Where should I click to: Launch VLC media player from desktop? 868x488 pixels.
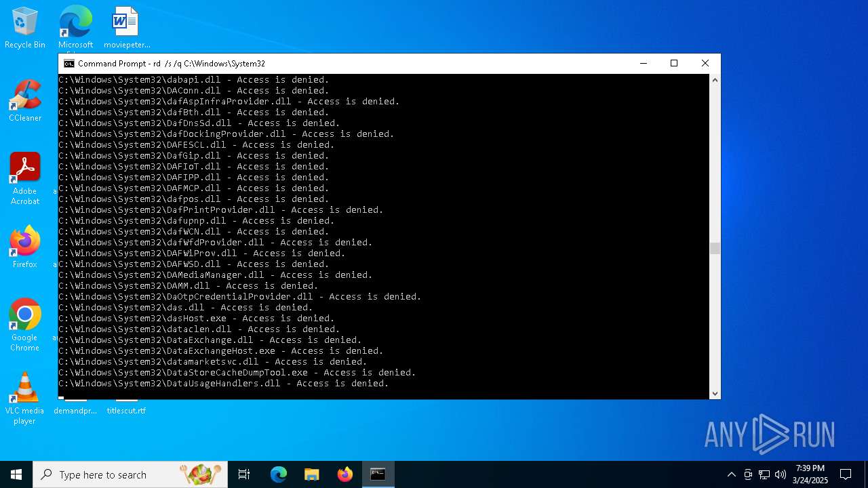coord(25,399)
